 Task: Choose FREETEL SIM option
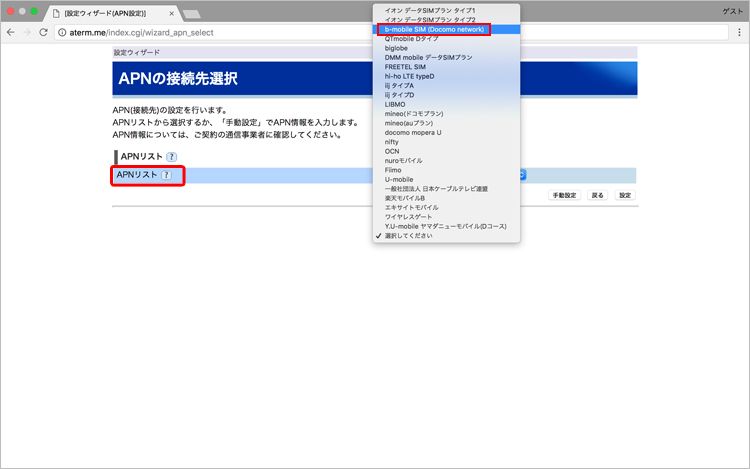446,67
